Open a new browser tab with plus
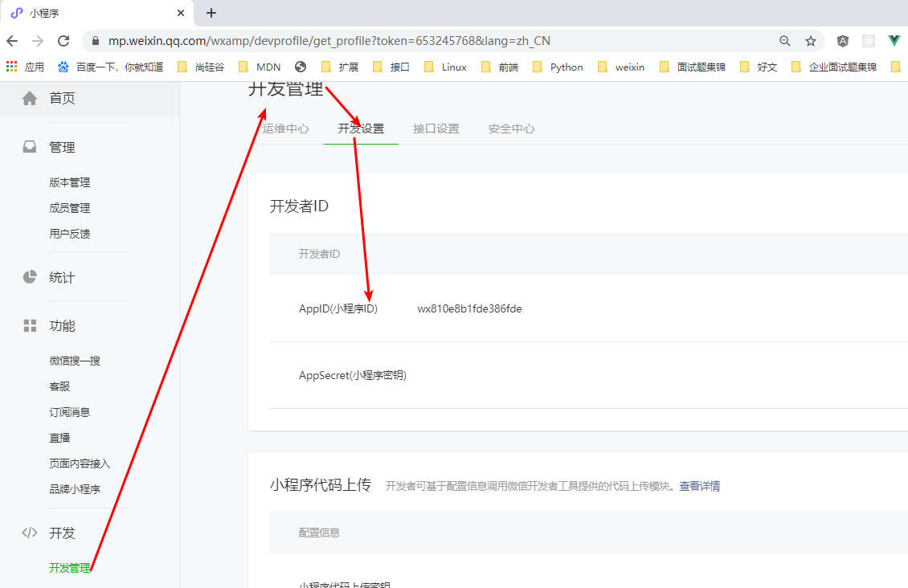This screenshot has height=588, width=908. click(x=211, y=13)
